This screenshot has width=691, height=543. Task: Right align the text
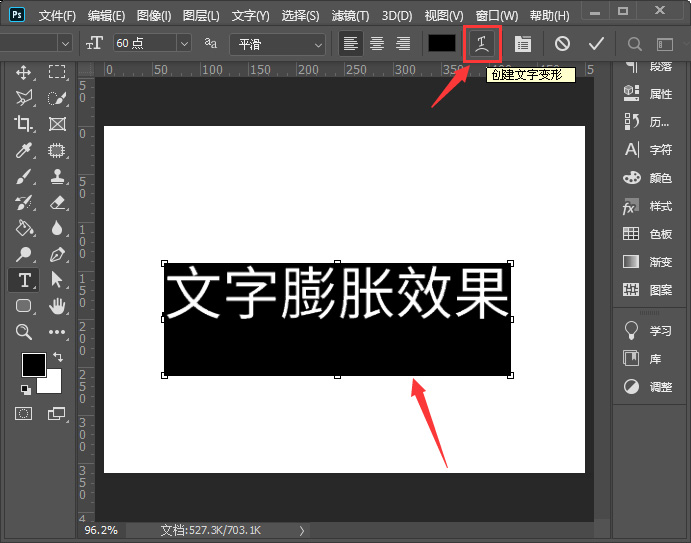point(403,43)
